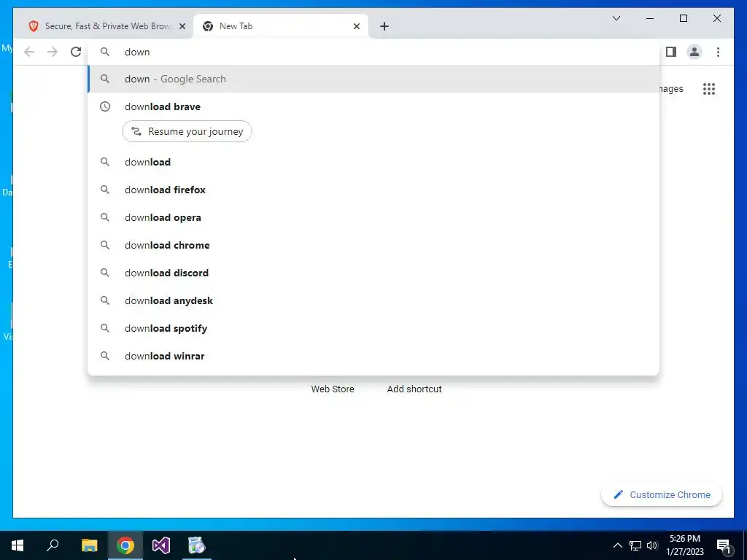Open Visual Studio from taskbar
Viewport: 747px width, 560px height.
[161, 545]
